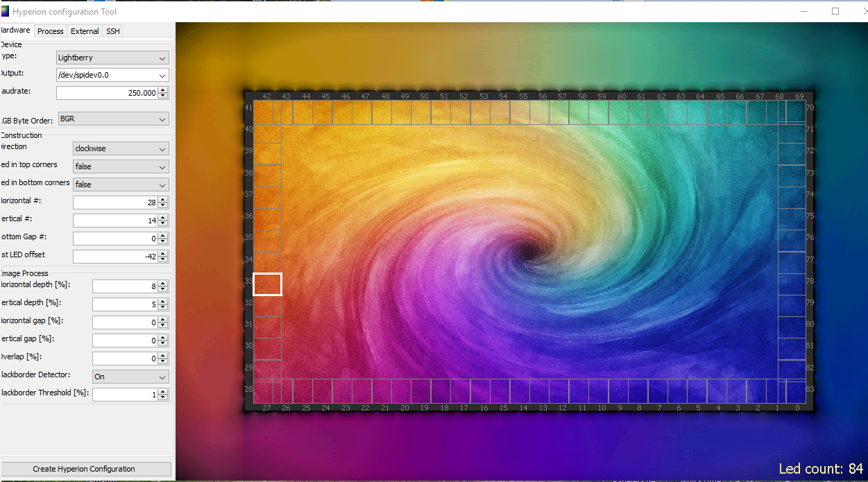This screenshot has width=868, height=482.
Task: Select LED region 37 on left edge
Action: pyautogui.click(x=267, y=198)
